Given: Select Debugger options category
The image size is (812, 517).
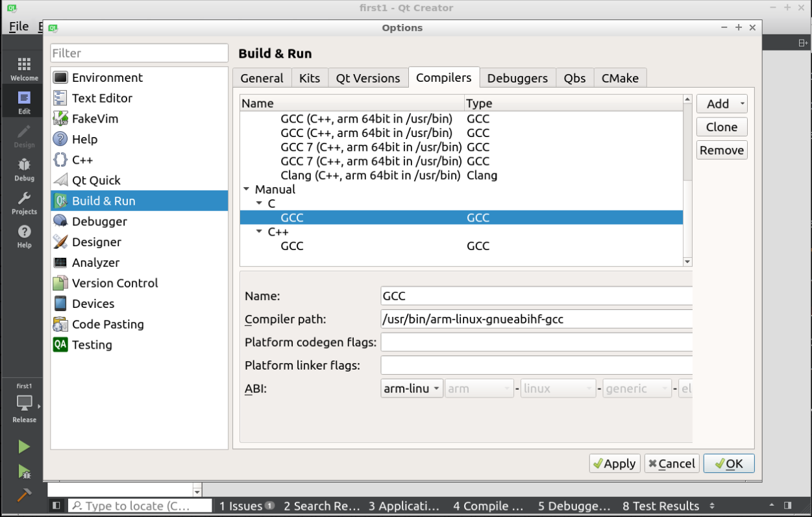Looking at the screenshot, I should point(140,221).
